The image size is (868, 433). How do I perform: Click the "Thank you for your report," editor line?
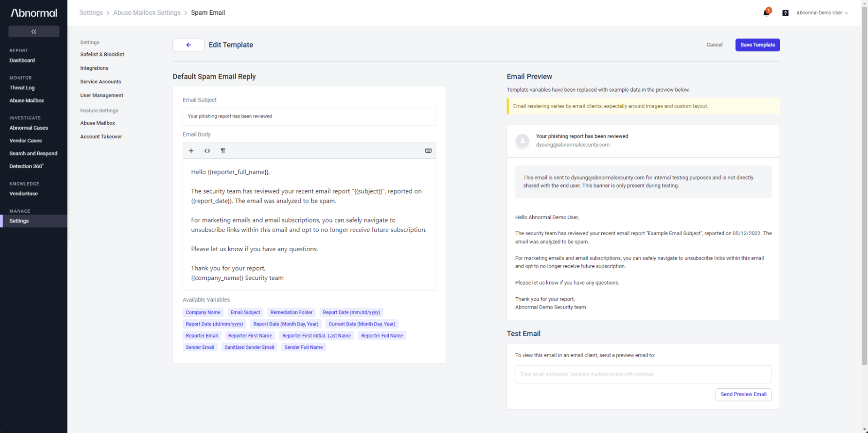pyautogui.click(x=228, y=269)
